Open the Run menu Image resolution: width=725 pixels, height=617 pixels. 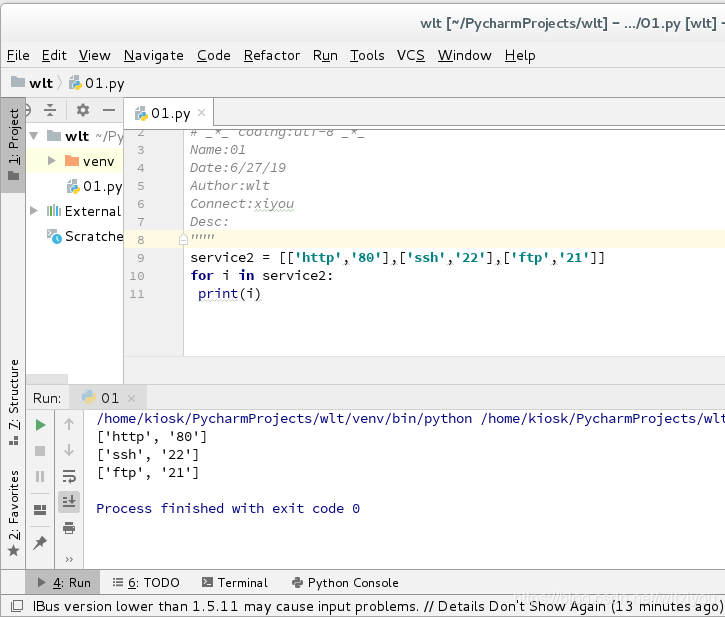(325, 56)
